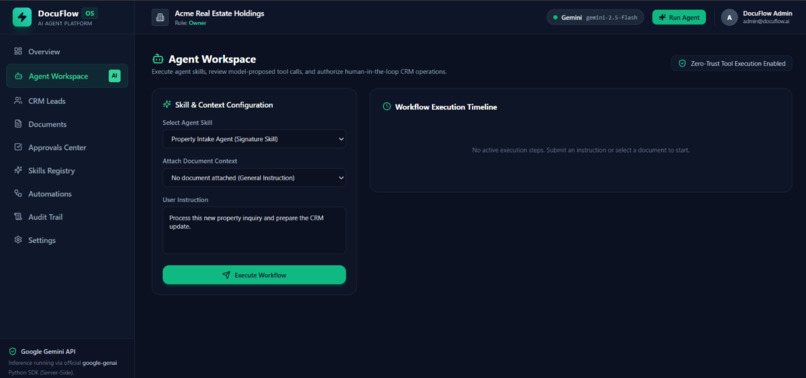Click the Acme Real Estate Holdings organization name
Image resolution: width=806 pixels, height=378 pixels.
click(x=219, y=13)
